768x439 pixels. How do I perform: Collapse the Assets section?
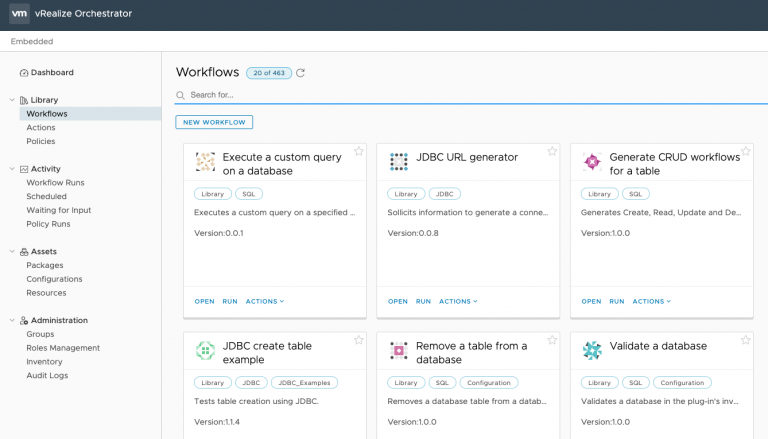(12, 251)
